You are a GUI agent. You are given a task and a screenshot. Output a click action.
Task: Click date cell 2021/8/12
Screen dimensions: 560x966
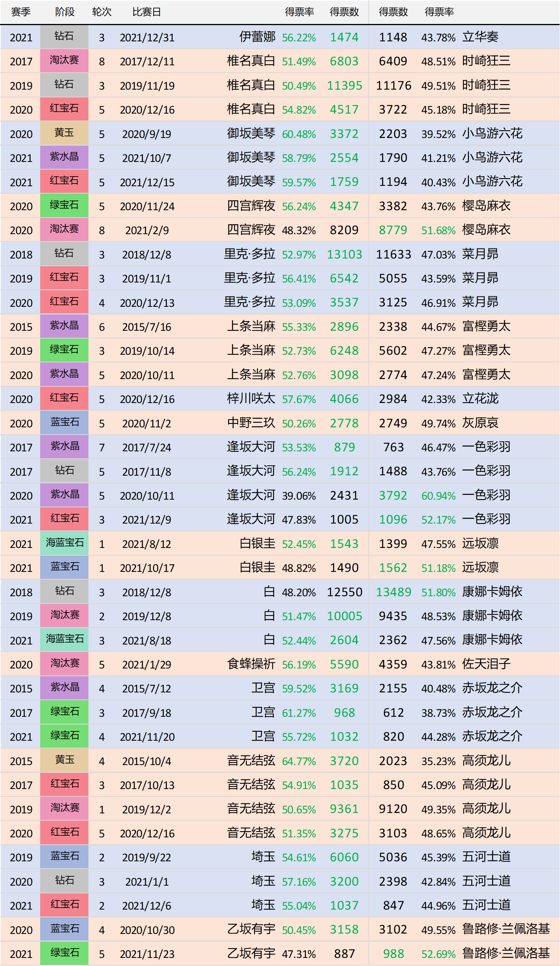click(x=147, y=544)
